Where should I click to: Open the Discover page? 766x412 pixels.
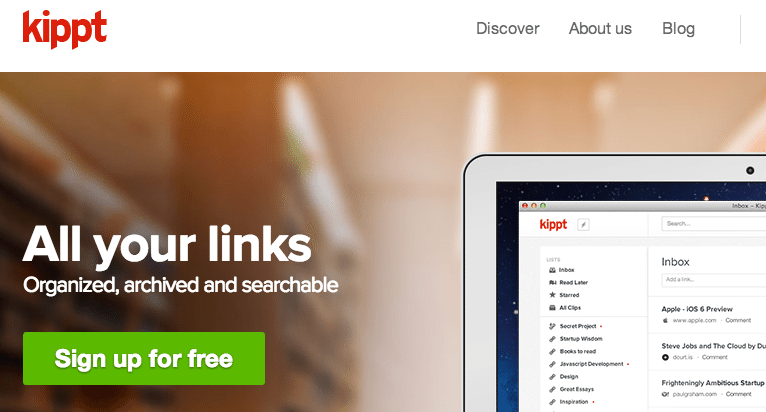(x=508, y=28)
